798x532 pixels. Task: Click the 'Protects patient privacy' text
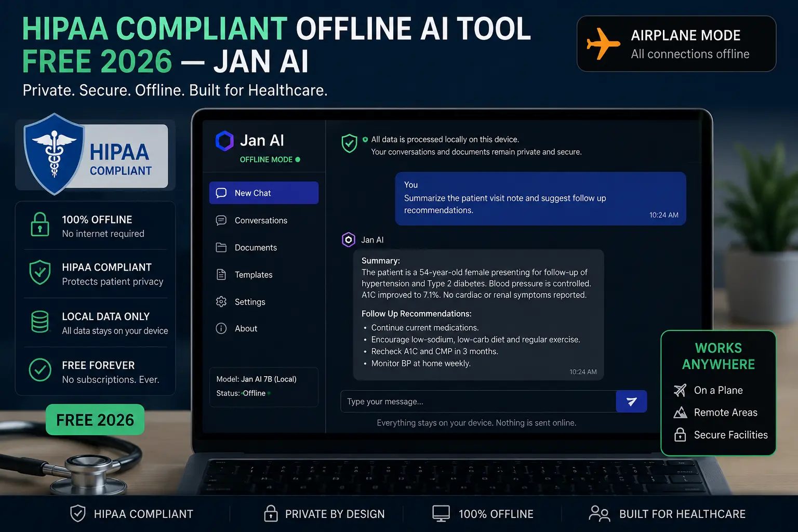(x=112, y=282)
